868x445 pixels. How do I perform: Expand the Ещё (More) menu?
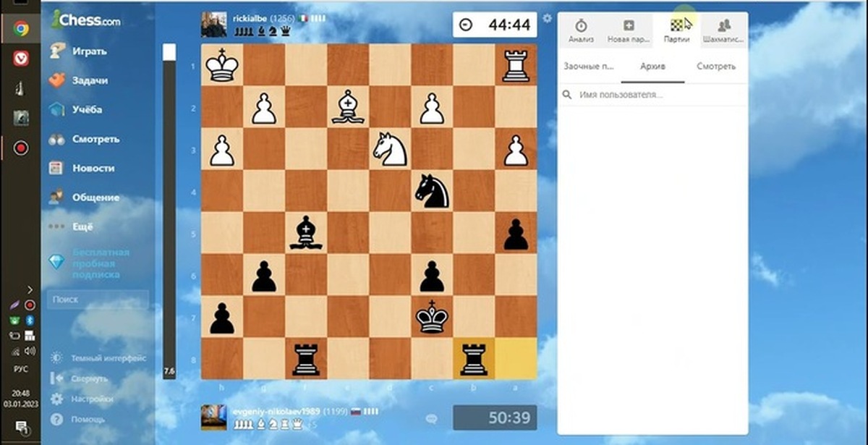[71, 226]
